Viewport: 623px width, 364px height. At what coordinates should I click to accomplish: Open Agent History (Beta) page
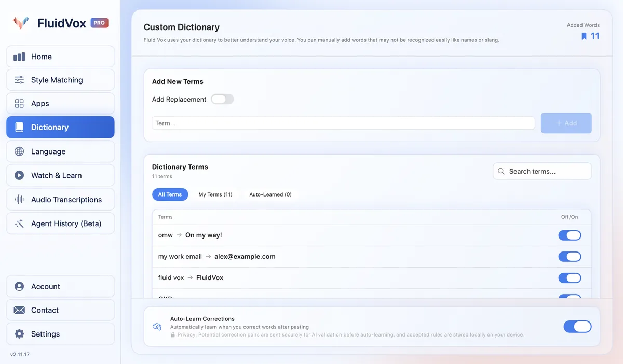coord(60,223)
